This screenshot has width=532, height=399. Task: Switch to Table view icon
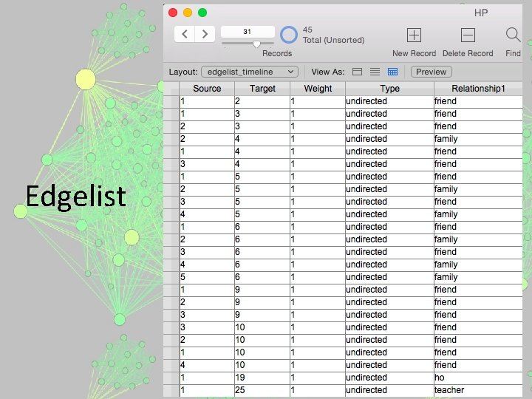[392, 72]
